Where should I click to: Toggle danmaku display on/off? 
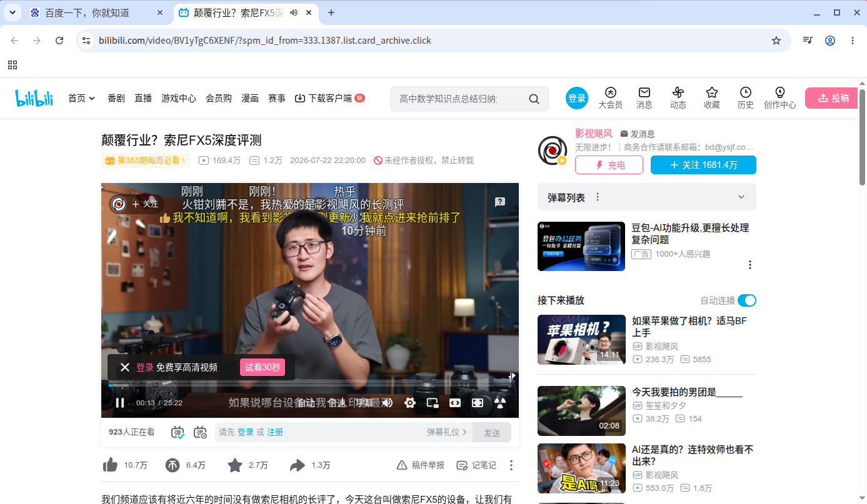click(178, 432)
